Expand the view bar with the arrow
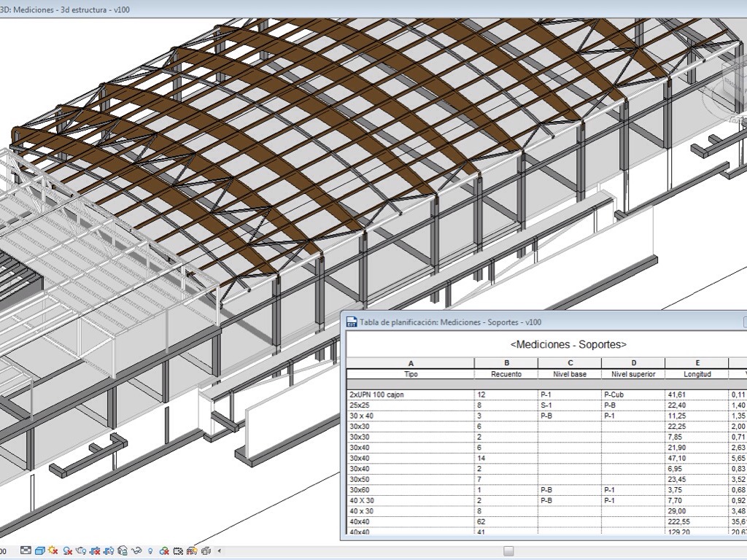 220,551
